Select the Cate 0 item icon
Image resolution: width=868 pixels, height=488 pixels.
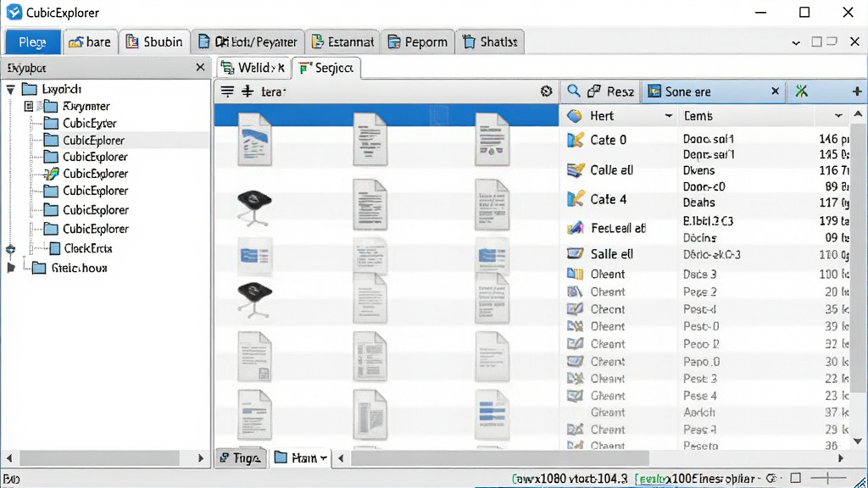[x=576, y=140]
